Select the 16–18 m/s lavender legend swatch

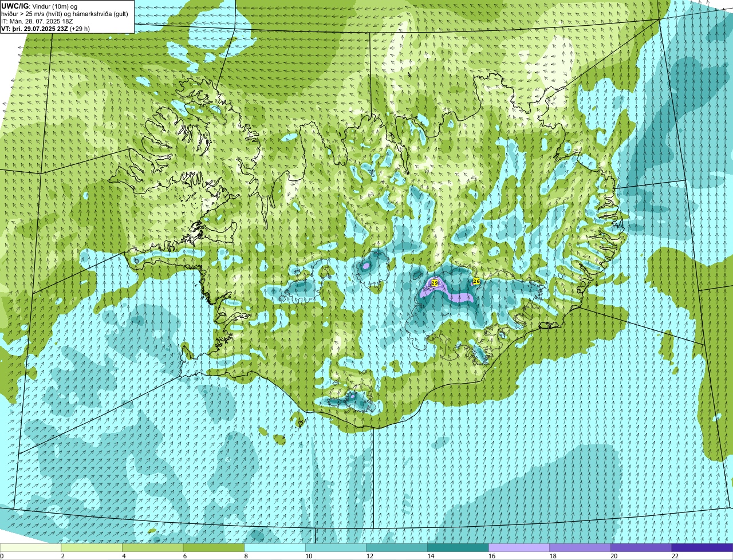click(519, 547)
